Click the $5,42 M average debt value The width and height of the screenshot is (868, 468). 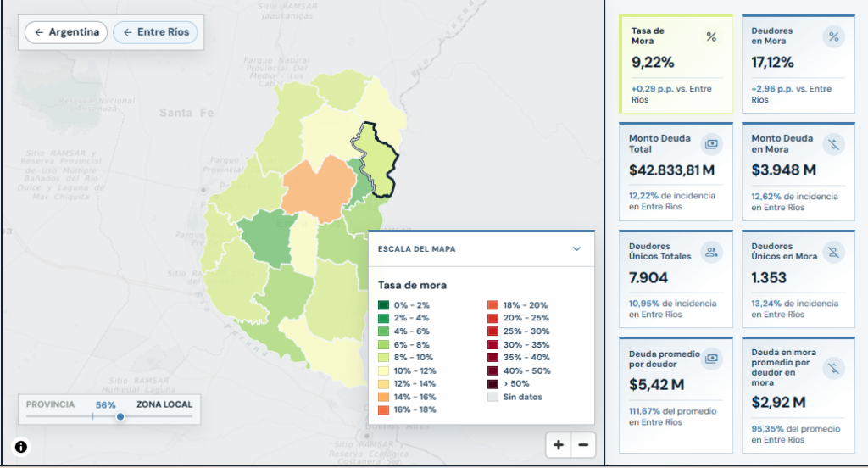(x=657, y=384)
